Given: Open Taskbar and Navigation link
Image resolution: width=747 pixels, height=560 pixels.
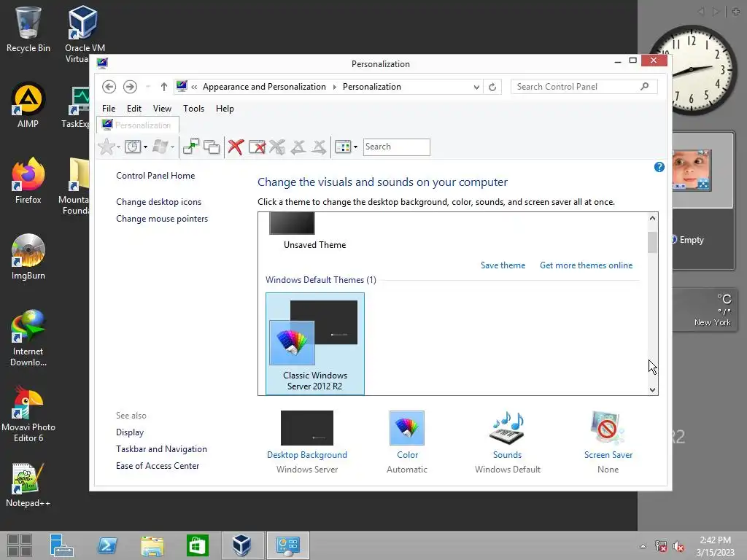Looking at the screenshot, I should click(161, 449).
